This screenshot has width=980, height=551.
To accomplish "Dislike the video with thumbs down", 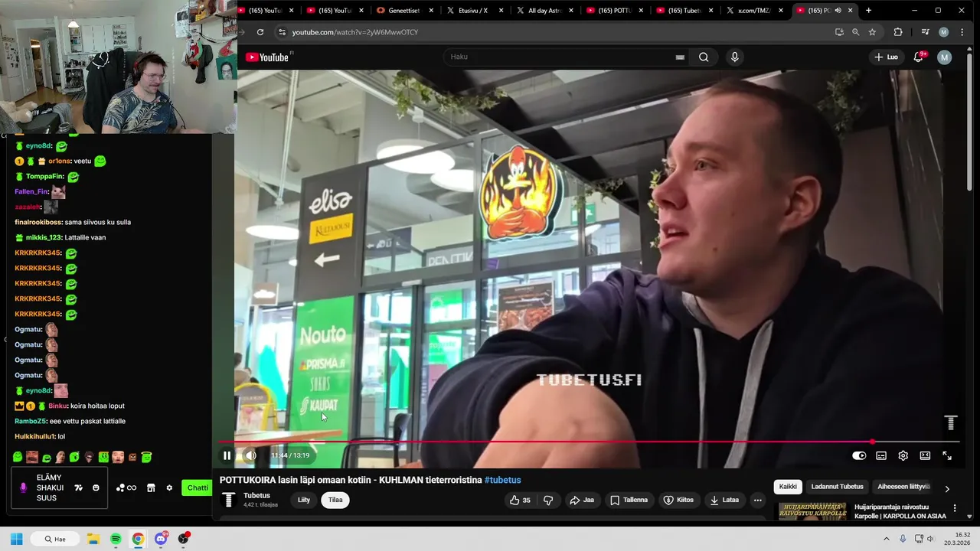I will pos(548,500).
